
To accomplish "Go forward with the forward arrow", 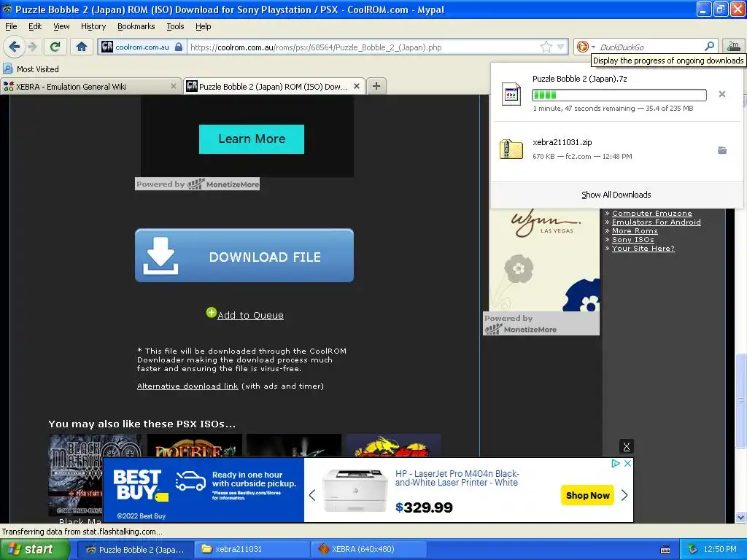I will click(x=32, y=47).
